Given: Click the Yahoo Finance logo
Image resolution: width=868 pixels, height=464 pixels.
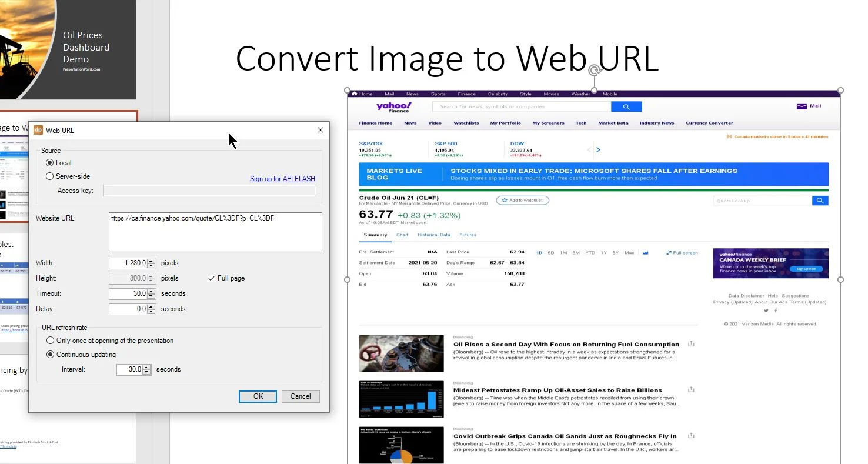Looking at the screenshot, I should click(x=393, y=106).
